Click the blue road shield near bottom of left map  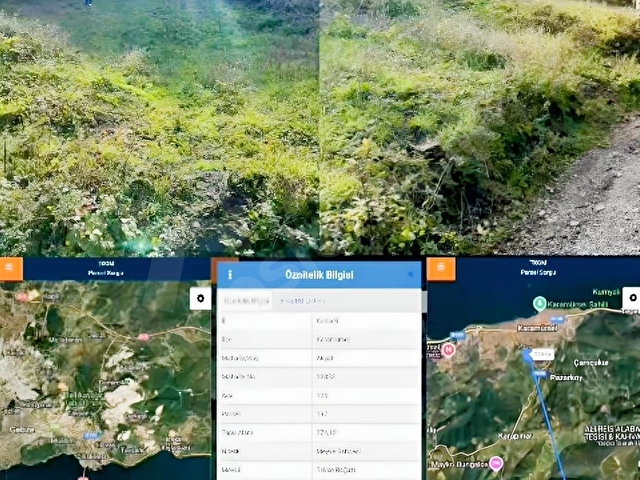click(x=91, y=436)
